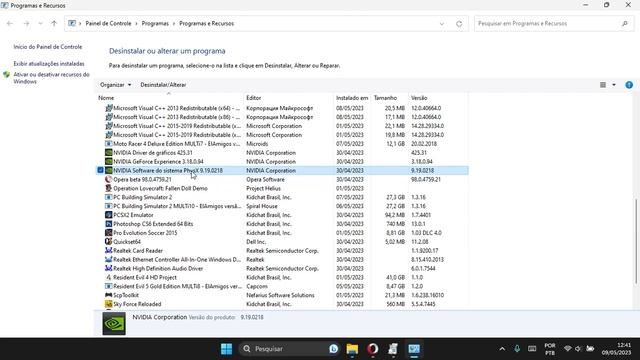Click the large NVIDIA logo in details pane
640x360 pixels.
(x=114, y=324)
